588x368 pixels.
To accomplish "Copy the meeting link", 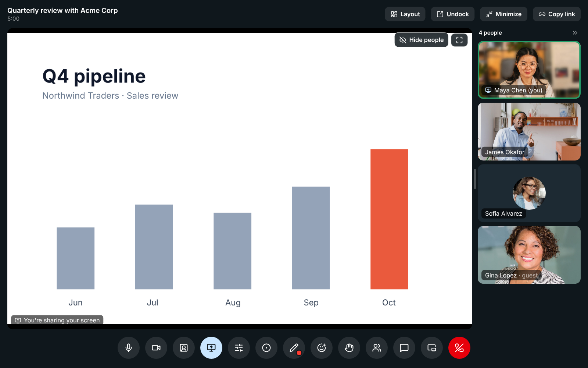I will pyautogui.click(x=557, y=14).
